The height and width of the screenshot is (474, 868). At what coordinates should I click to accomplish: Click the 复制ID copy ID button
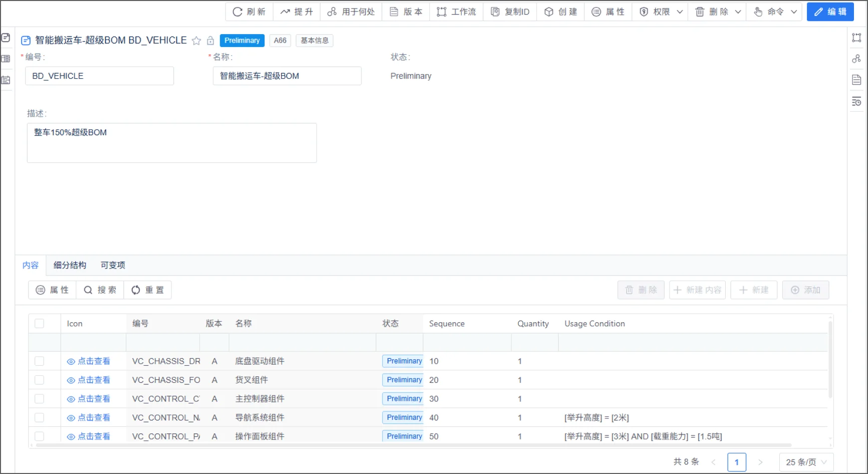(x=510, y=12)
